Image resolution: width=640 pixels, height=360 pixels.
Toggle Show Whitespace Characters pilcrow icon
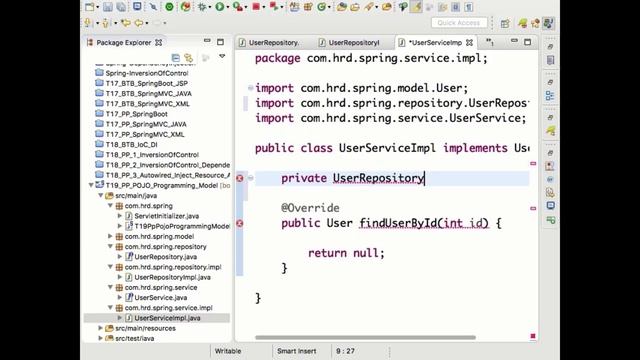(469, 7)
